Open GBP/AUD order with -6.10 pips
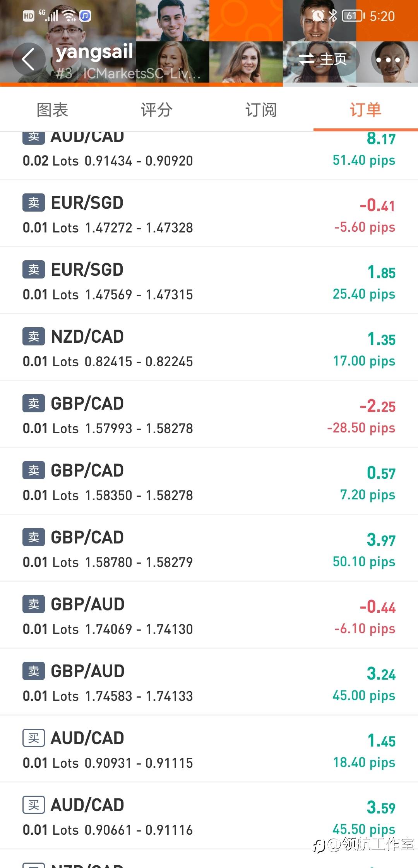 pos(209,615)
